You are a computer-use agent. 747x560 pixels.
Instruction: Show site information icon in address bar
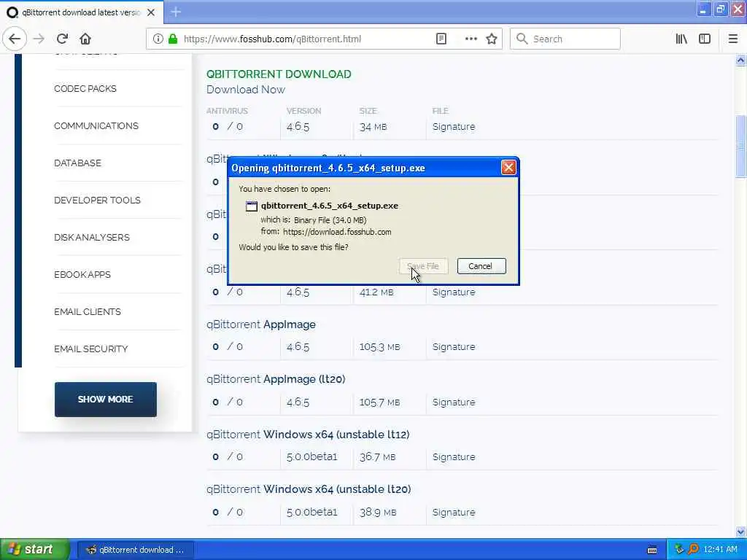(x=158, y=39)
